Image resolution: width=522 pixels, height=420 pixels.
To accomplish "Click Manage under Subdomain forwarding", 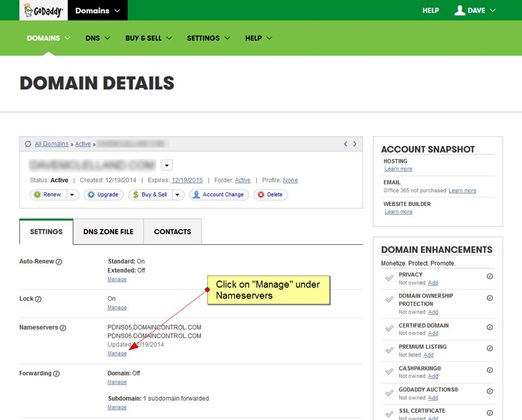I will coord(117,407).
